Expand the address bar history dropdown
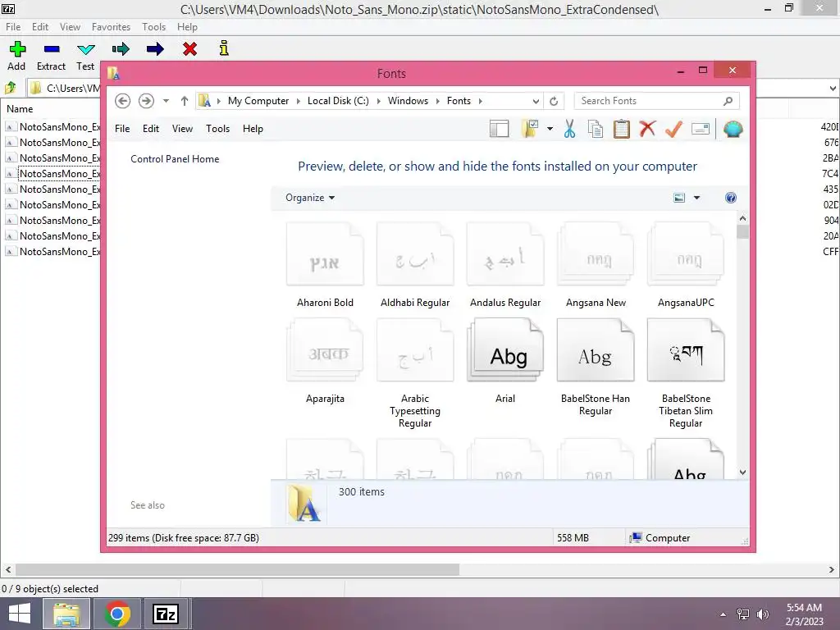 (536, 101)
